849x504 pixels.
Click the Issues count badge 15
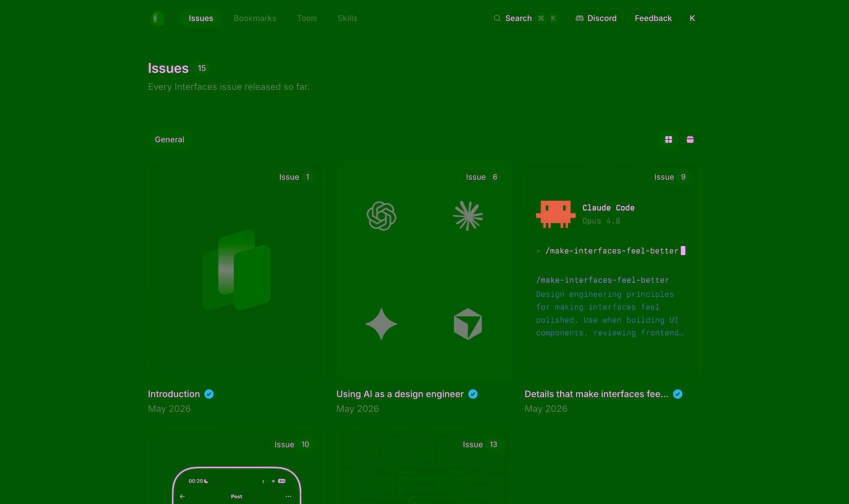(202, 68)
